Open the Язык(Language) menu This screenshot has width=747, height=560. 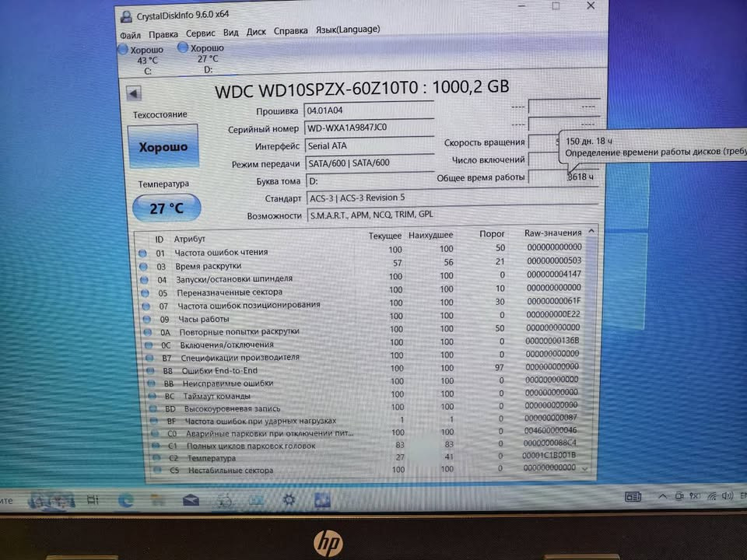347,30
